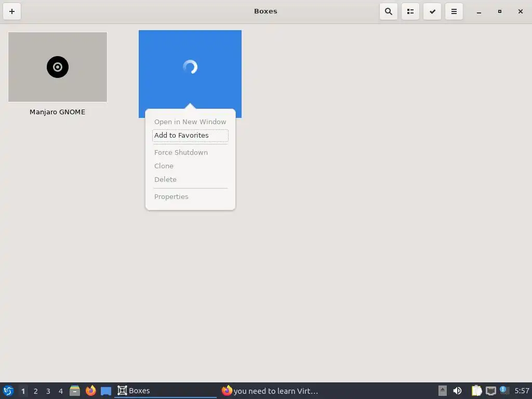Minimize the Boxes window
The width and height of the screenshot is (532, 399).
tap(478, 11)
